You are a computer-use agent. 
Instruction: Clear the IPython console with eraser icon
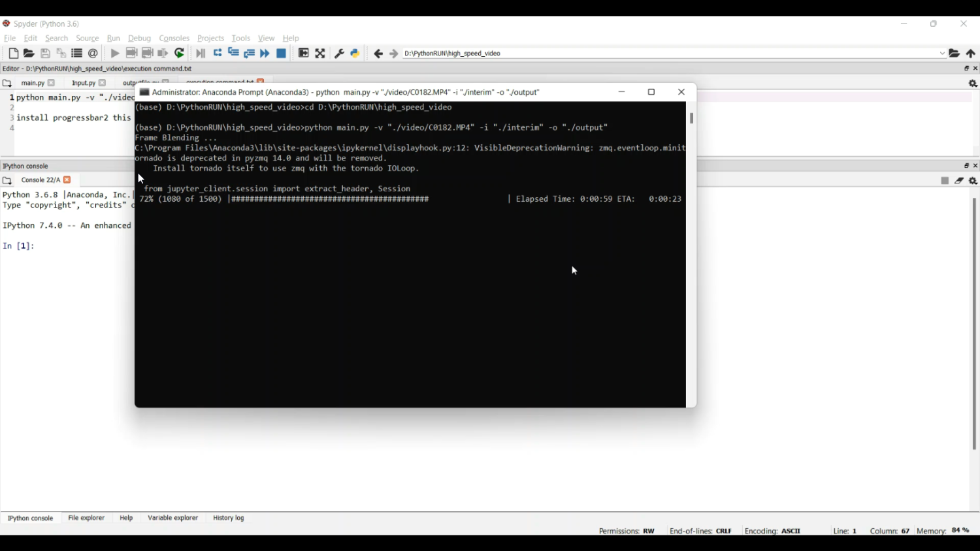[959, 181]
